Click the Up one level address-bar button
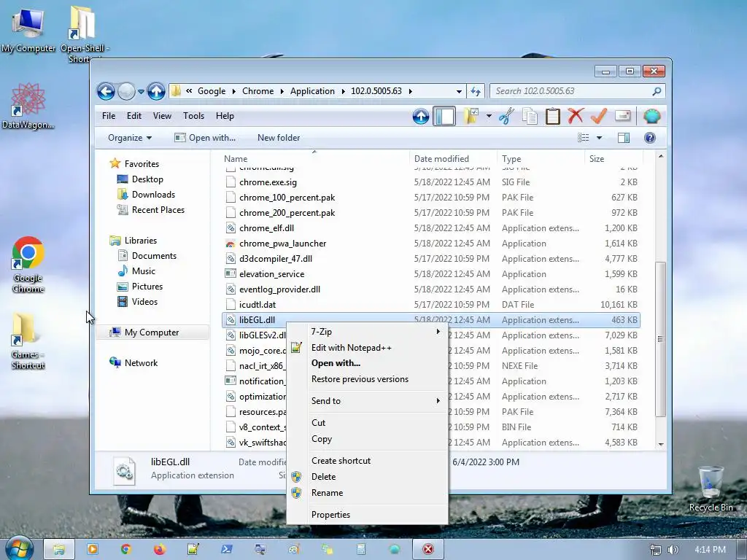This screenshot has width=747, height=560. [156, 91]
